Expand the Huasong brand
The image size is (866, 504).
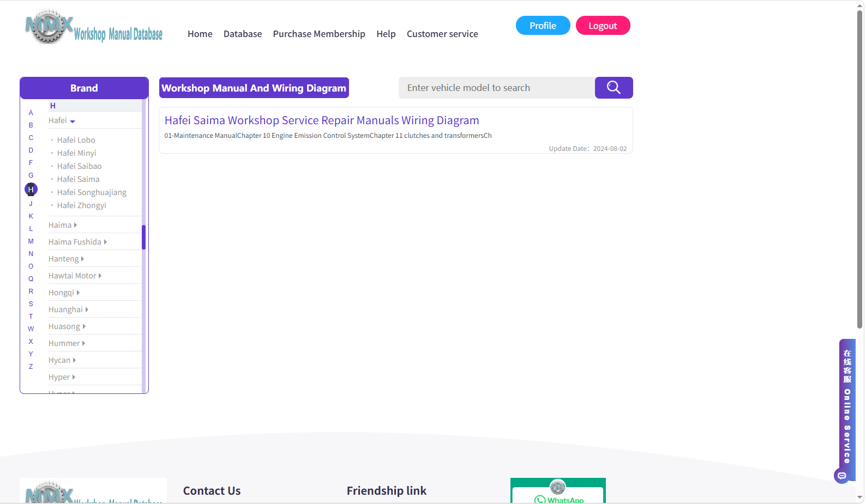click(67, 326)
